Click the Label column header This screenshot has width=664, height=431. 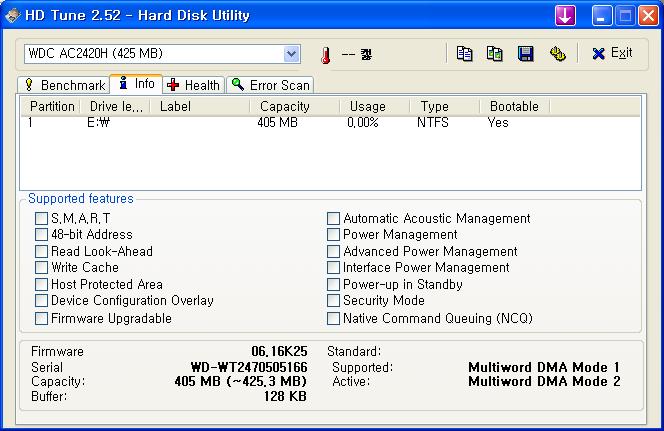click(199, 106)
